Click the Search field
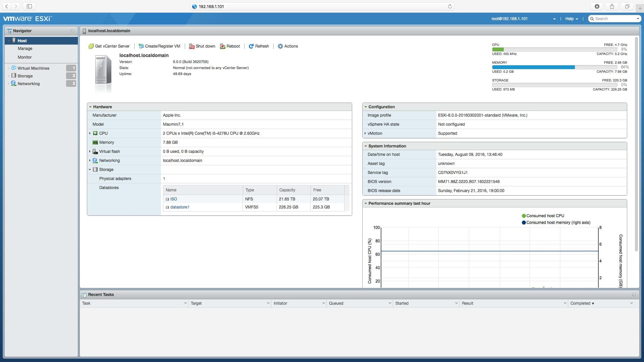Image resolution: width=644 pixels, height=362 pixels. [614, 18]
